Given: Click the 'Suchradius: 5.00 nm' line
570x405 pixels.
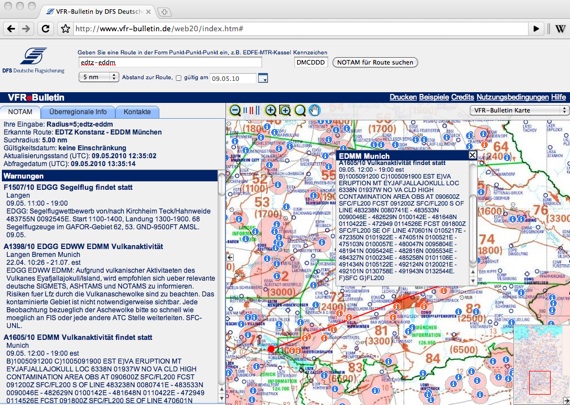Looking at the screenshot, I should pos(35,140).
